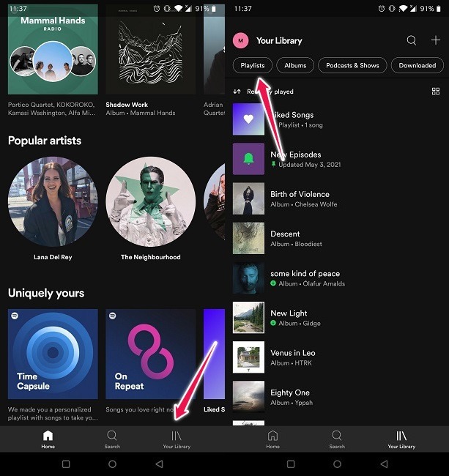
Task: Tap Android back button on left screen
Action: (x=159, y=464)
